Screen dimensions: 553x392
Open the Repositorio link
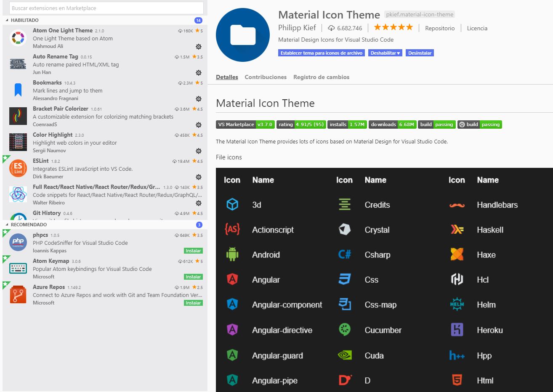439,28
